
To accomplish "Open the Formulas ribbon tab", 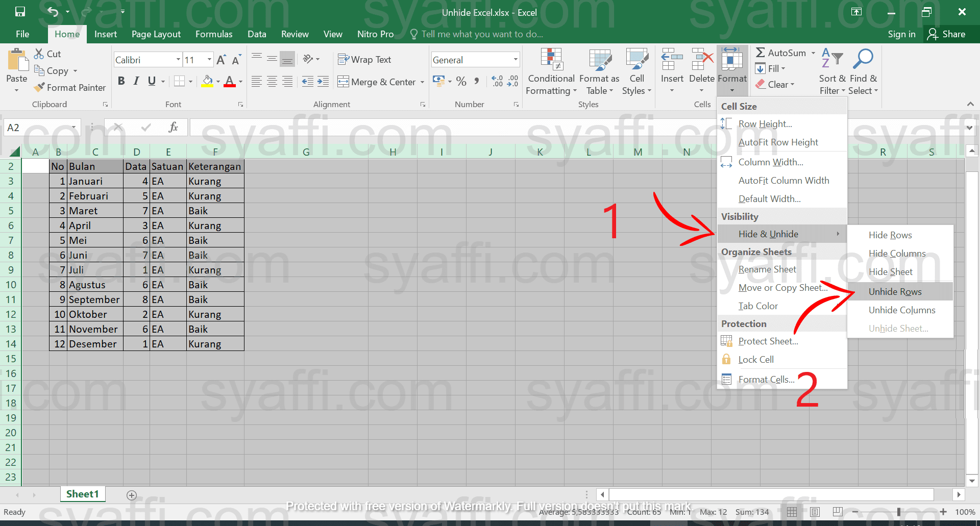I will [214, 34].
